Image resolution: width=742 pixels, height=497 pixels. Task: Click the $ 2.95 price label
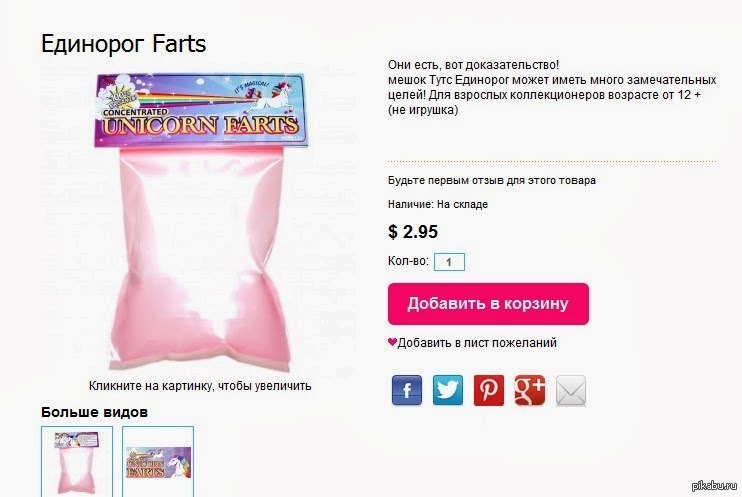[413, 231]
